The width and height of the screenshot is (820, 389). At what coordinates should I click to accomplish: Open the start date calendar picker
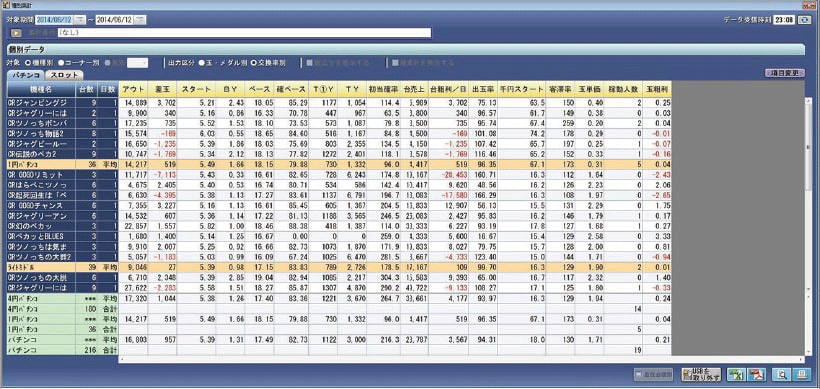click(79, 20)
